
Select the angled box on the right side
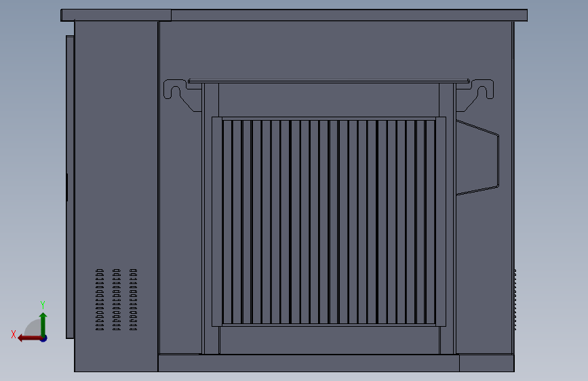[477, 157]
